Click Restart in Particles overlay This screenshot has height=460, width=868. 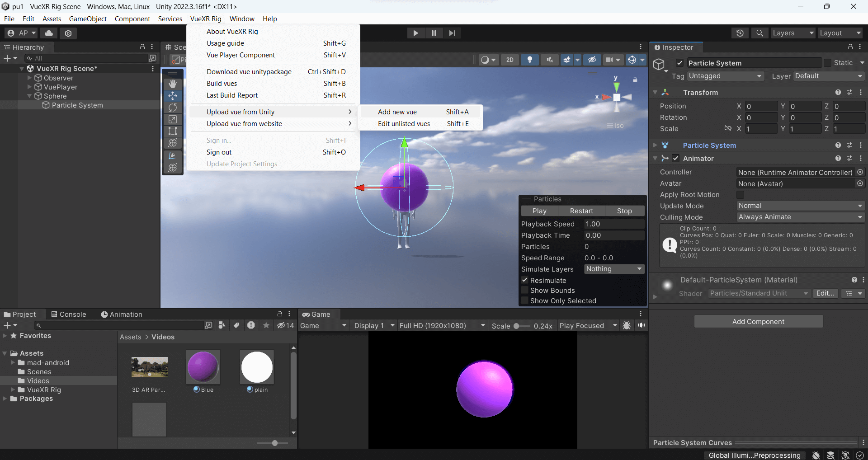[581, 211]
